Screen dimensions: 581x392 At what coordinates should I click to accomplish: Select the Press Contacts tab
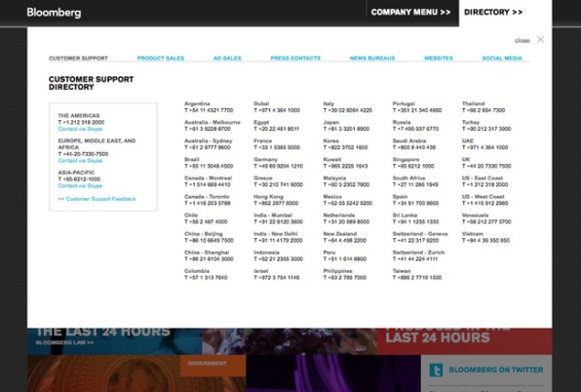point(295,59)
